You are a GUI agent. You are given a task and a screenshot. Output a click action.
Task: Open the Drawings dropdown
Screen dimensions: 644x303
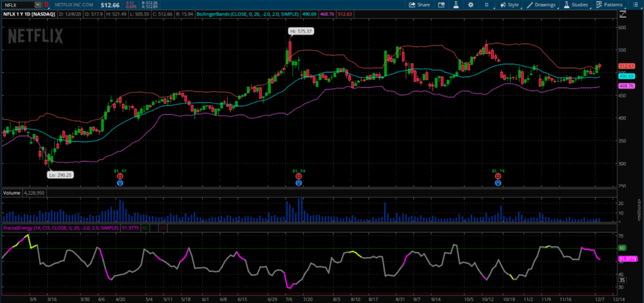[541, 5]
